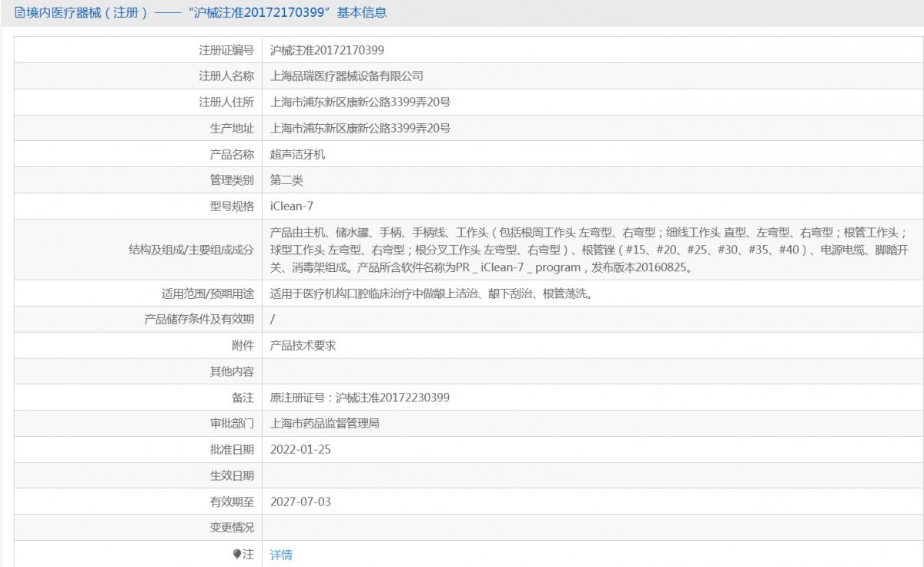Viewport: 924px width, 567px height.
Task: Select label 其他内容
Action: pyautogui.click(x=232, y=371)
